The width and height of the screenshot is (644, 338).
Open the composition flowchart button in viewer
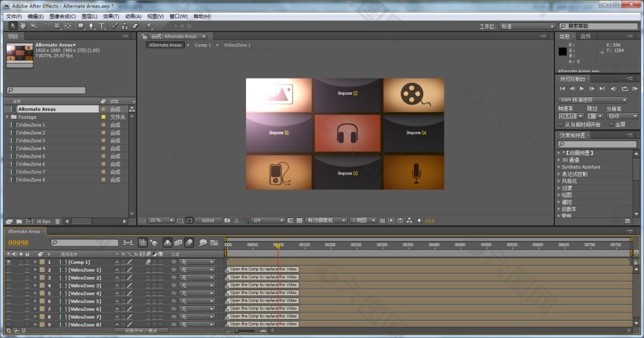(409, 221)
